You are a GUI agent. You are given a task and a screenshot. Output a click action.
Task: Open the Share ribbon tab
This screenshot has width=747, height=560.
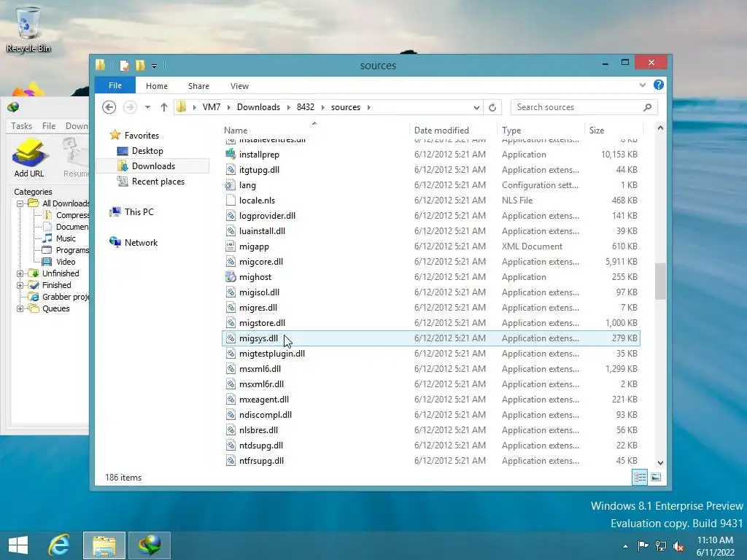coord(198,86)
